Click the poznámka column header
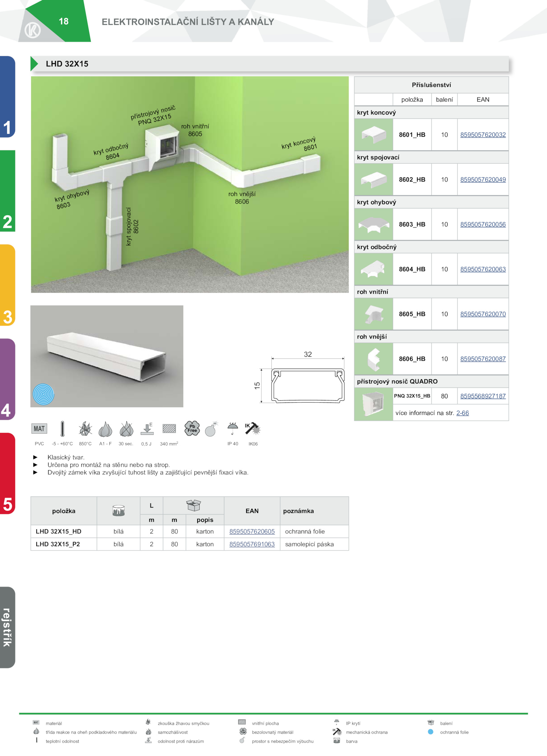Image resolution: width=547 pixels, height=756 pixels. pyautogui.click(x=315, y=511)
